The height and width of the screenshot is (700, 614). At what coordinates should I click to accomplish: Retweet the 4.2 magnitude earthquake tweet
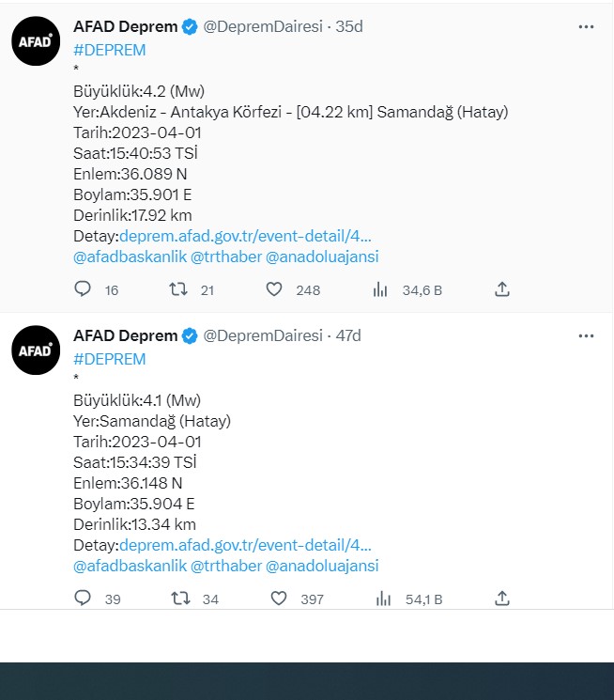[177, 290]
